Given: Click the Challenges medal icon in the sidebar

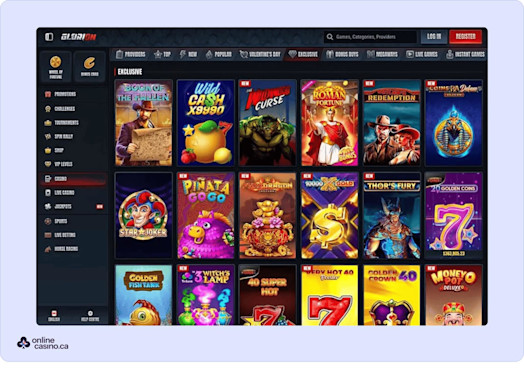Looking at the screenshot, I should click(x=48, y=109).
